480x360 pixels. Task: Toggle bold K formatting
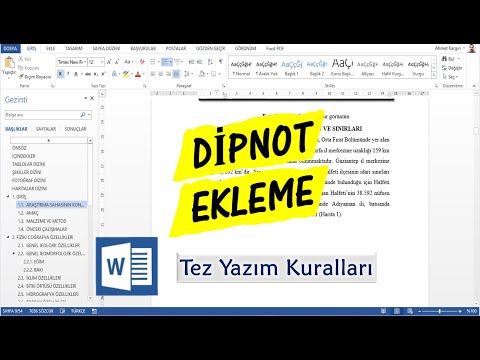(61, 74)
